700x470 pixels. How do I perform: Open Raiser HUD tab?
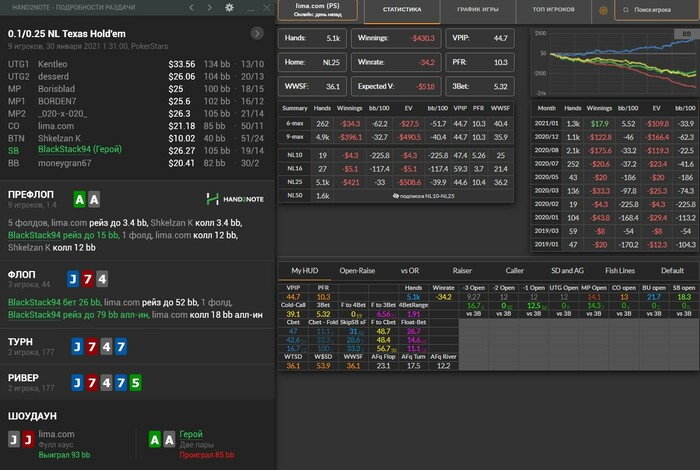(462, 270)
